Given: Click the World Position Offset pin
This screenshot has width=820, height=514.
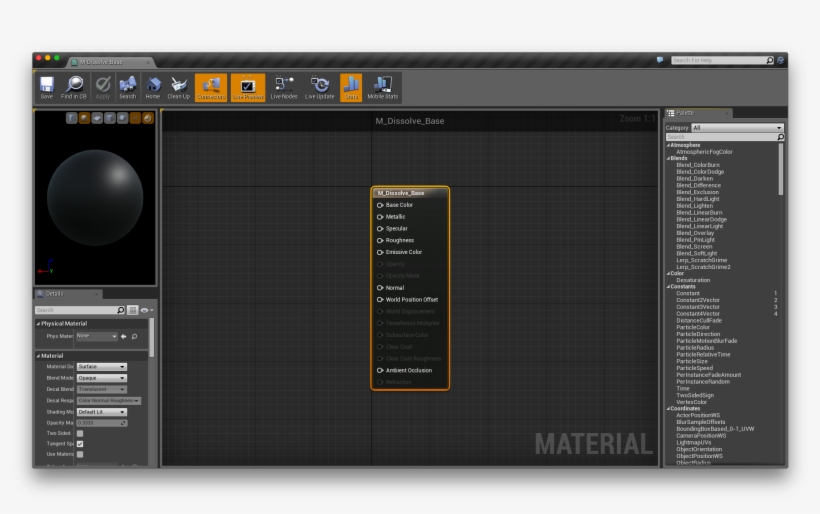Looking at the screenshot, I should (x=380, y=300).
